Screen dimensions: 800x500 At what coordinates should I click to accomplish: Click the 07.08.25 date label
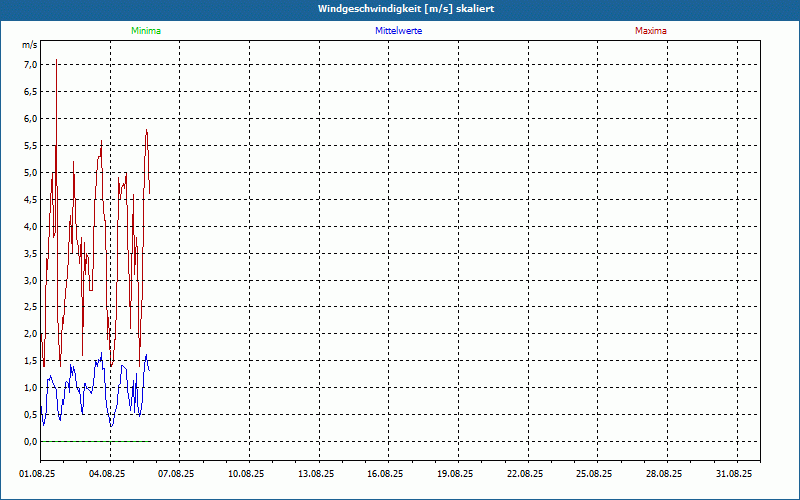click(176, 474)
